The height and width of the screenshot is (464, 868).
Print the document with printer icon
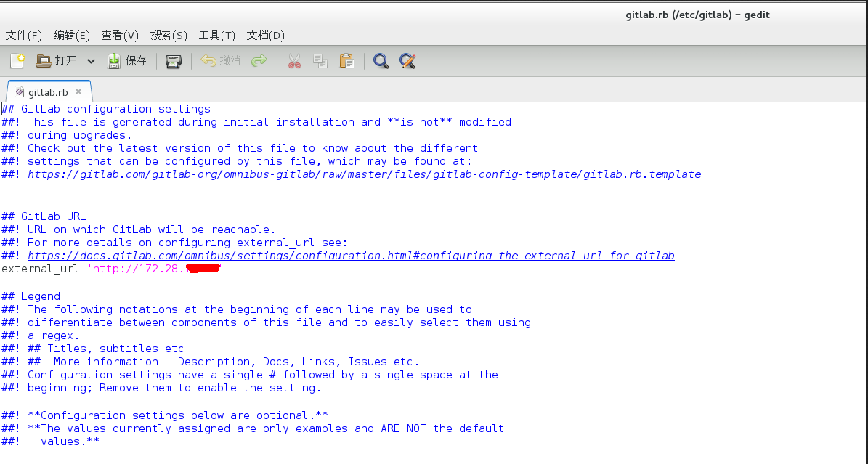coord(174,61)
